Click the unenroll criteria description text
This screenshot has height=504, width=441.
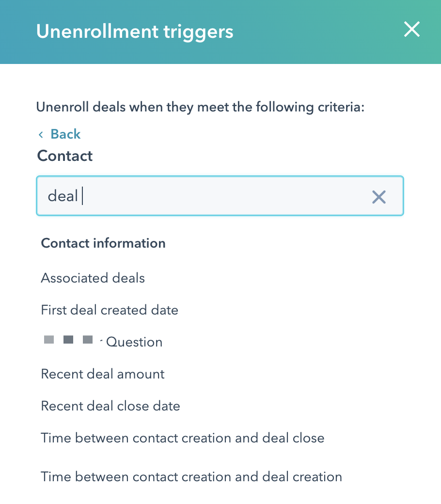tap(200, 107)
